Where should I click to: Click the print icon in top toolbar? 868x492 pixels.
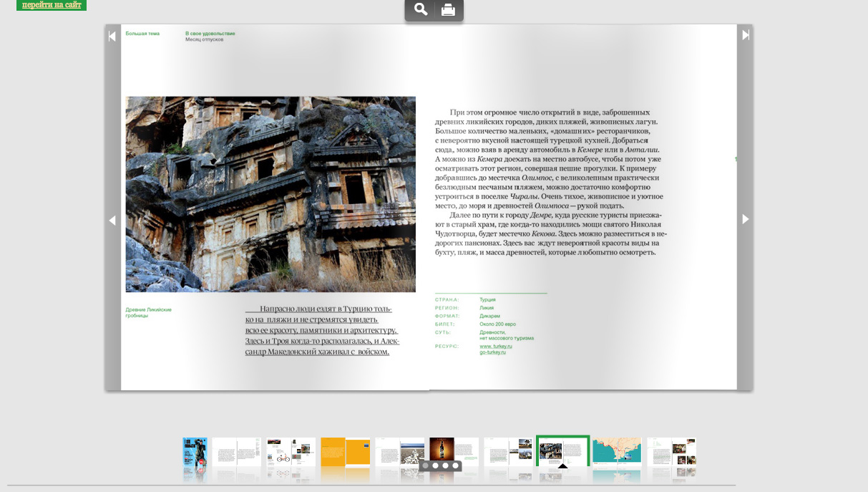tap(448, 9)
